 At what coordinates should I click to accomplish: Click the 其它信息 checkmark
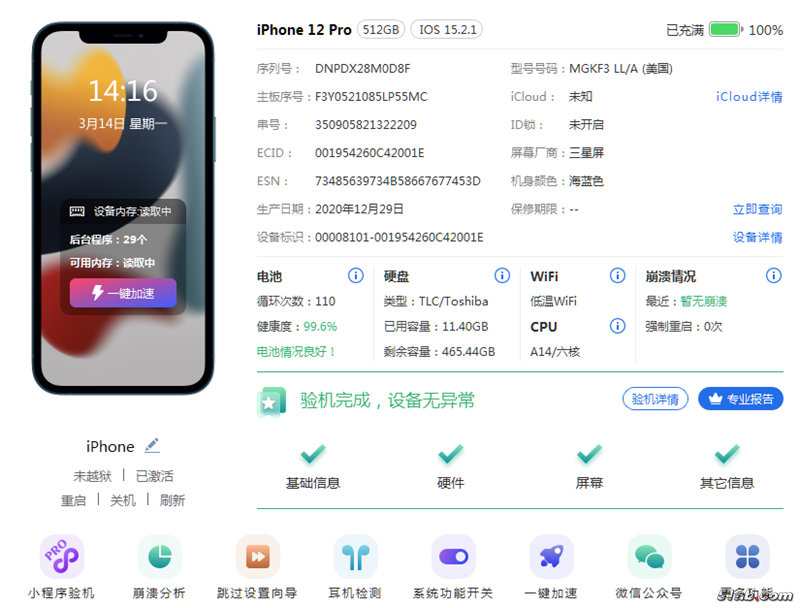pos(727,454)
